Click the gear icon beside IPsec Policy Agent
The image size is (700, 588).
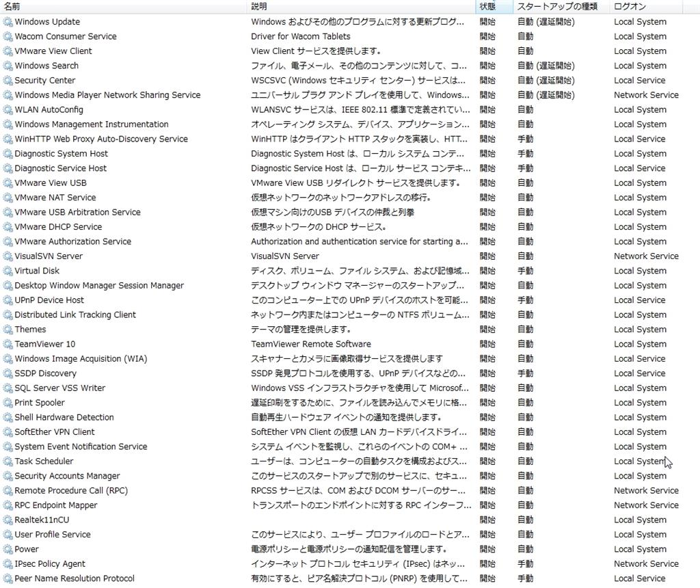point(8,564)
